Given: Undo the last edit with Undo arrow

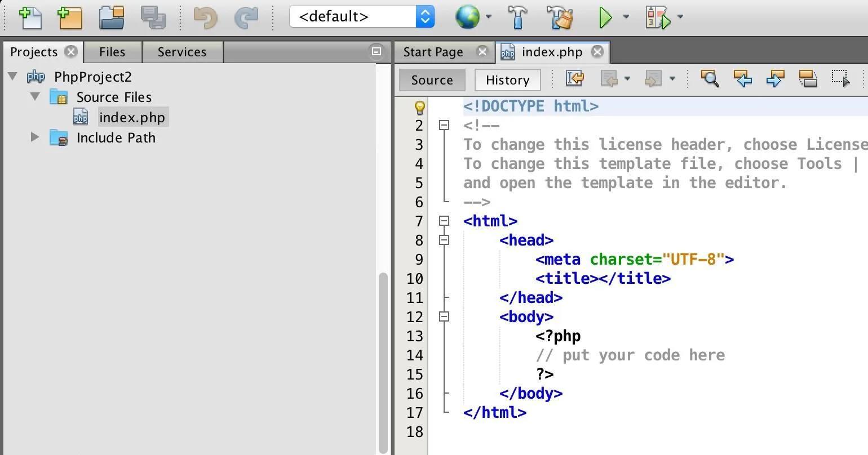Looking at the screenshot, I should pyautogui.click(x=205, y=17).
